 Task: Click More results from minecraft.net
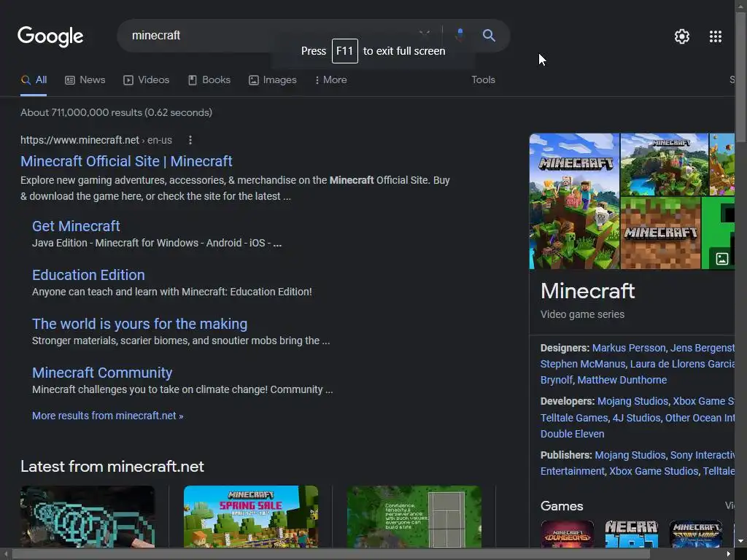point(108,416)
